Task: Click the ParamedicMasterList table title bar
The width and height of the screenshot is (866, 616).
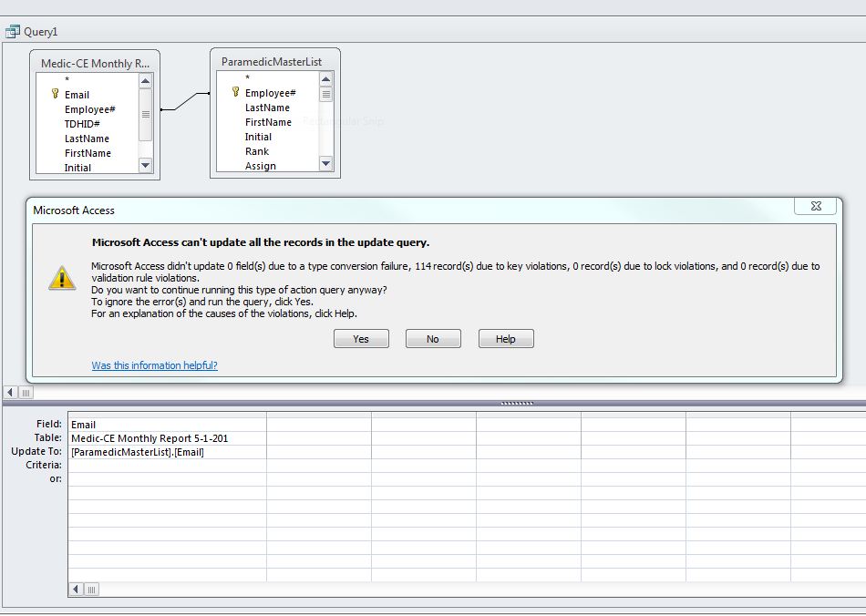Action: point(275,62)
